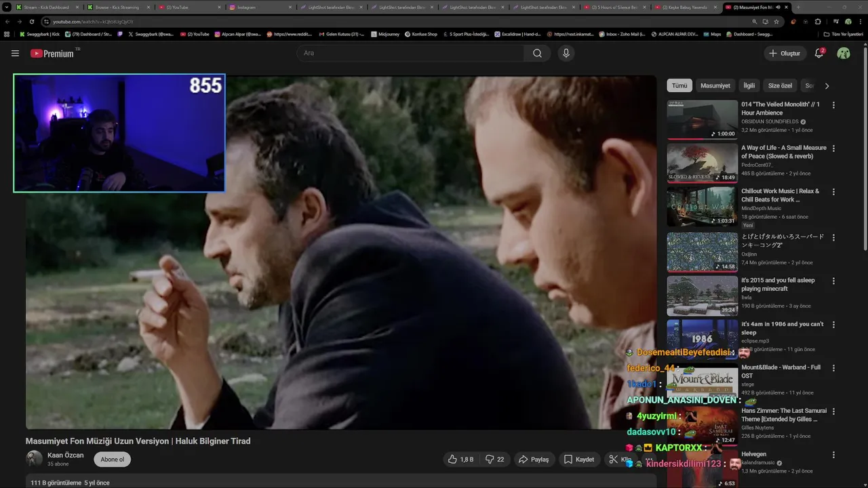Screen dimensions: 868x488
Task: Dislike the video with thumbs down
Action: point(494,460)
